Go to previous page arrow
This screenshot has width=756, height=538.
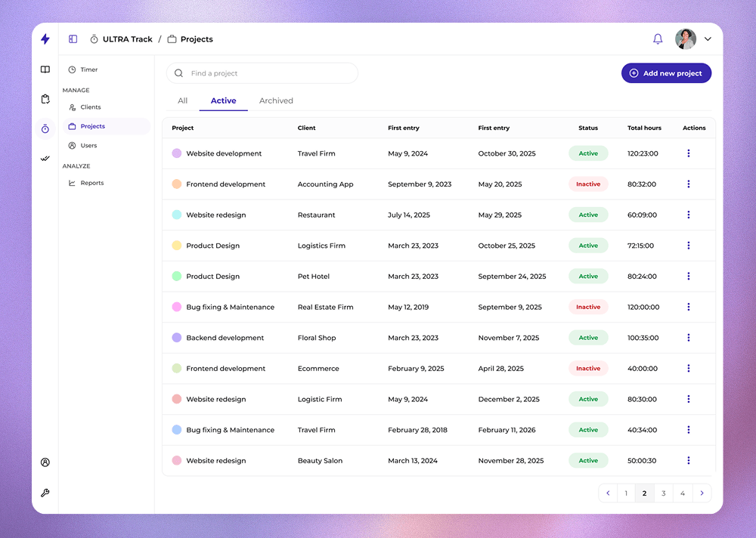click(608, 493)
